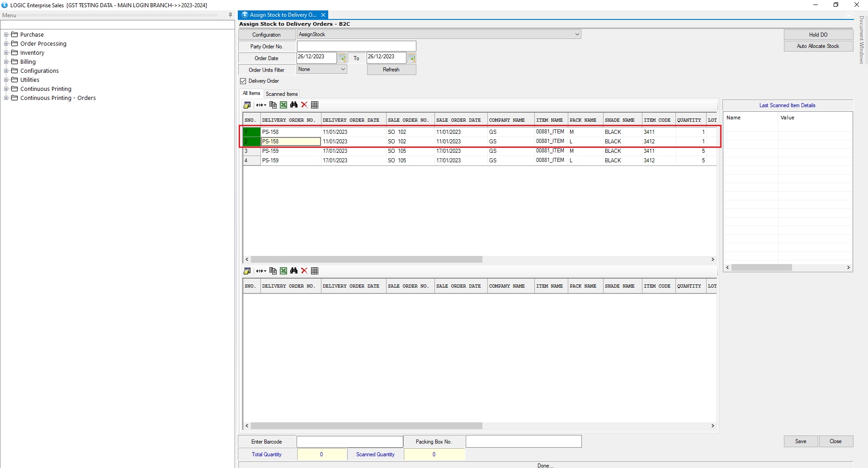The width and height of the screenshot is (868, 468).
Task: Click the Enter Barcode input field
Action: pos(349,442)
